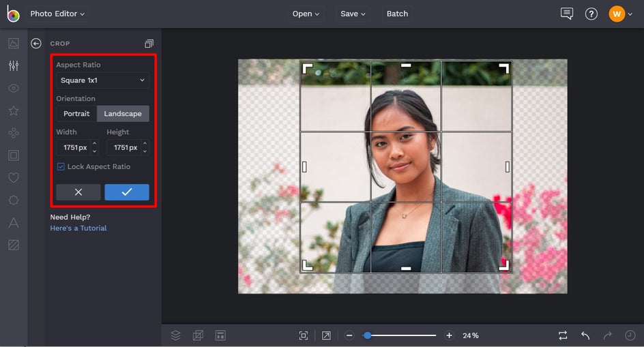Zoom out with the minus button
The width and height of the screenshot is (644, 347).
(x=349, y=335)
